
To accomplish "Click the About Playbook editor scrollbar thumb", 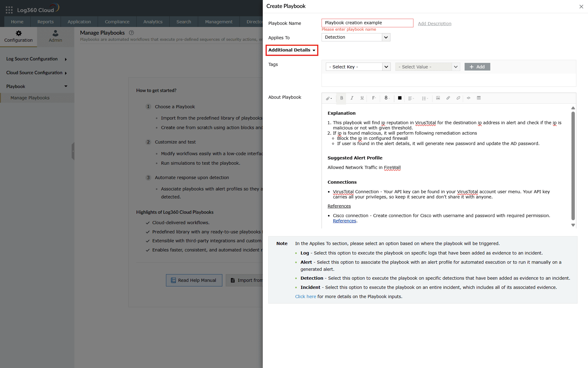I will 573,166.
